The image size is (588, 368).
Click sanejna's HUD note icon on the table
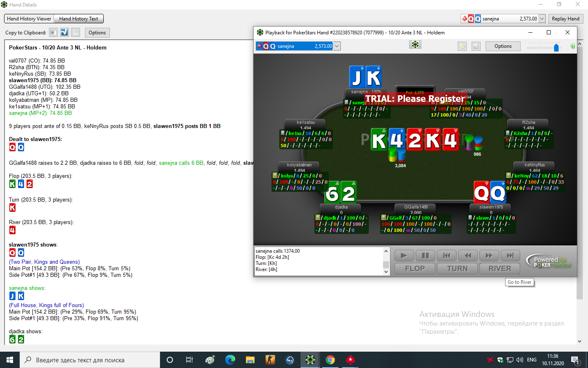pyautogui.click(x=346, y=102)
